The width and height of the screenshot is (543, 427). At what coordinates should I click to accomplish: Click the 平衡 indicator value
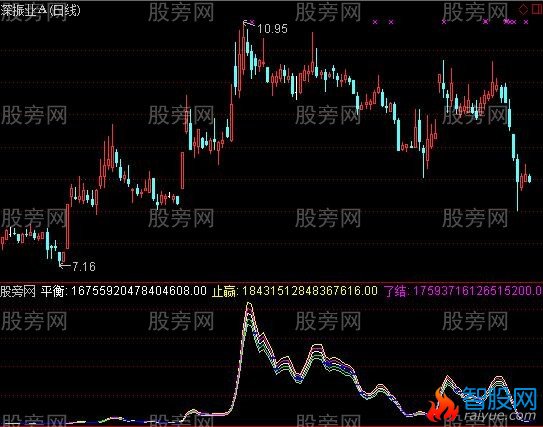124,291
